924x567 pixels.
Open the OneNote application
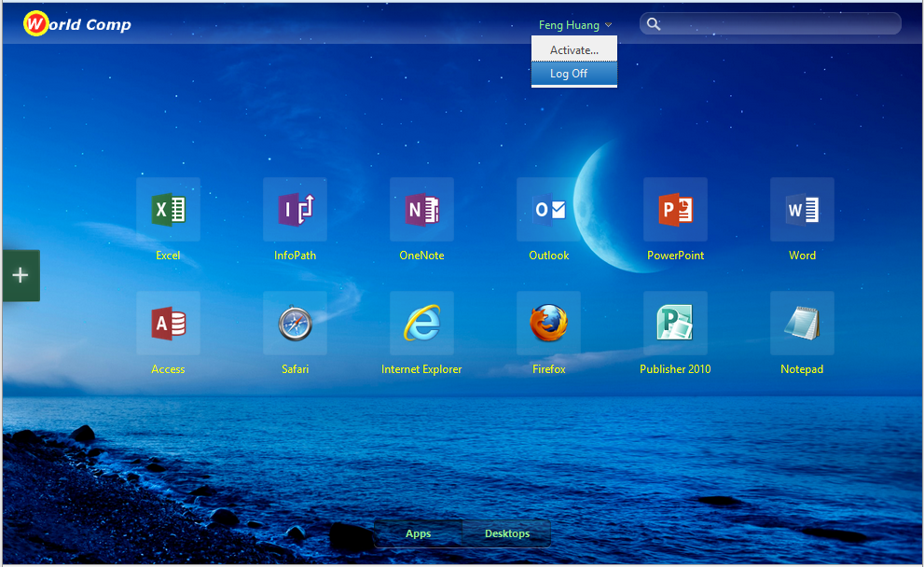click(x=421, y=210)
